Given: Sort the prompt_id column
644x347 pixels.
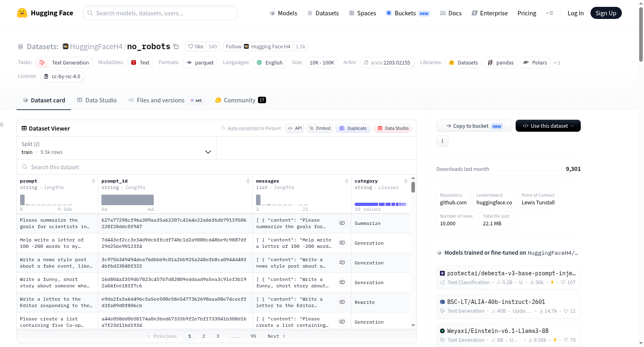Looking at the screenshot, I should point(248,181).
